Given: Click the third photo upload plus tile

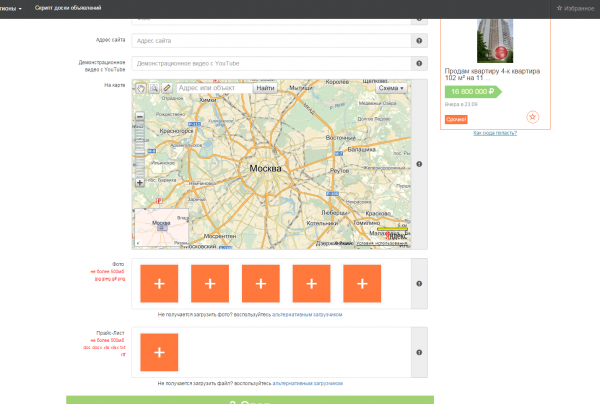Looking at the screenshot, I should click(260, 284).
